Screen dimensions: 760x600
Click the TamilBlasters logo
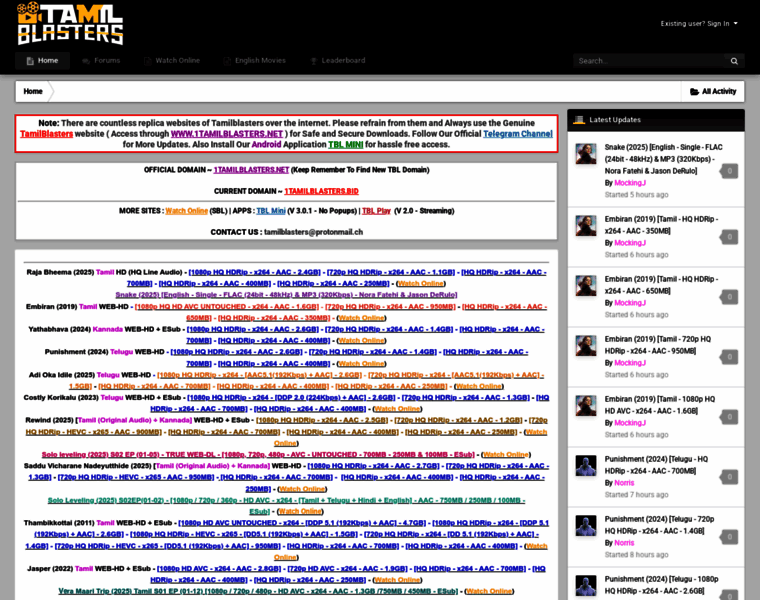[70, 23]
